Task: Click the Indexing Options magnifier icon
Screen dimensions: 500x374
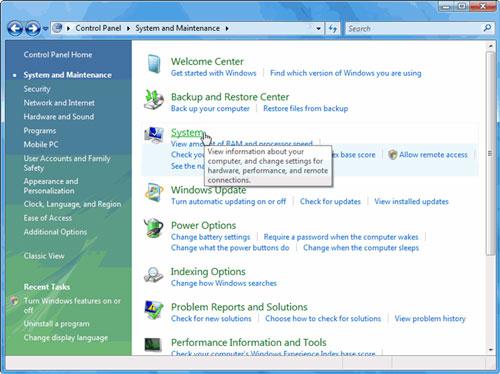Action: [x=154, y=275]
